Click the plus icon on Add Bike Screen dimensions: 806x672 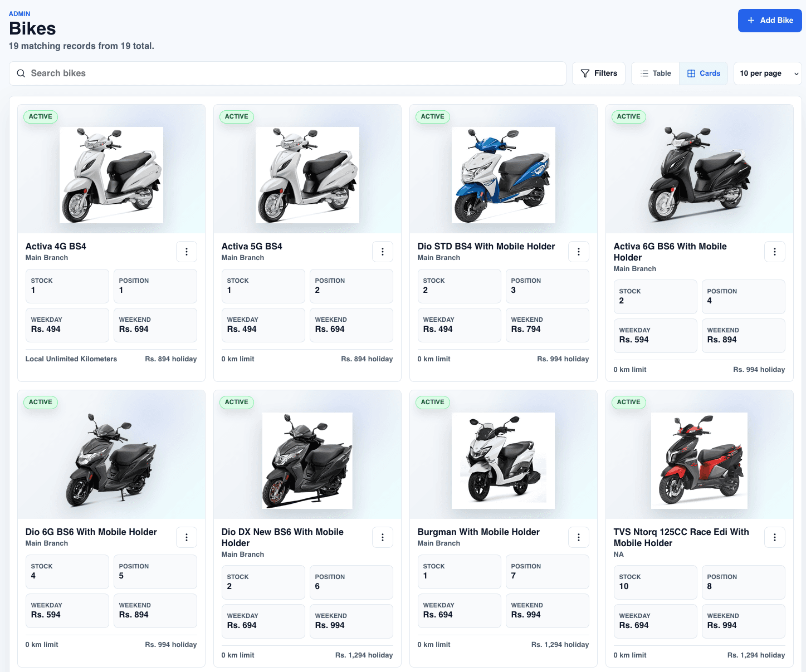[751, 21]
